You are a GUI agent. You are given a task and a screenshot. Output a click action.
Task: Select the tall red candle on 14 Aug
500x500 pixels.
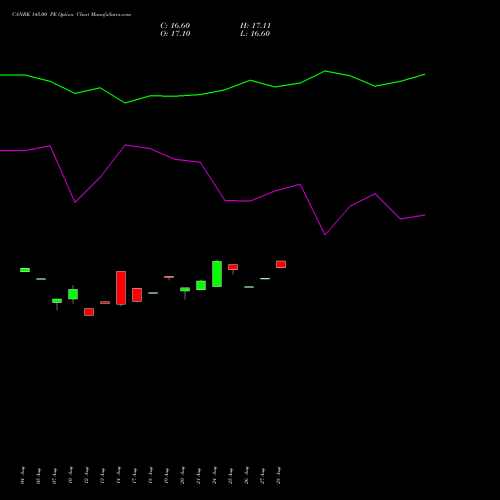tap(121, 288)
